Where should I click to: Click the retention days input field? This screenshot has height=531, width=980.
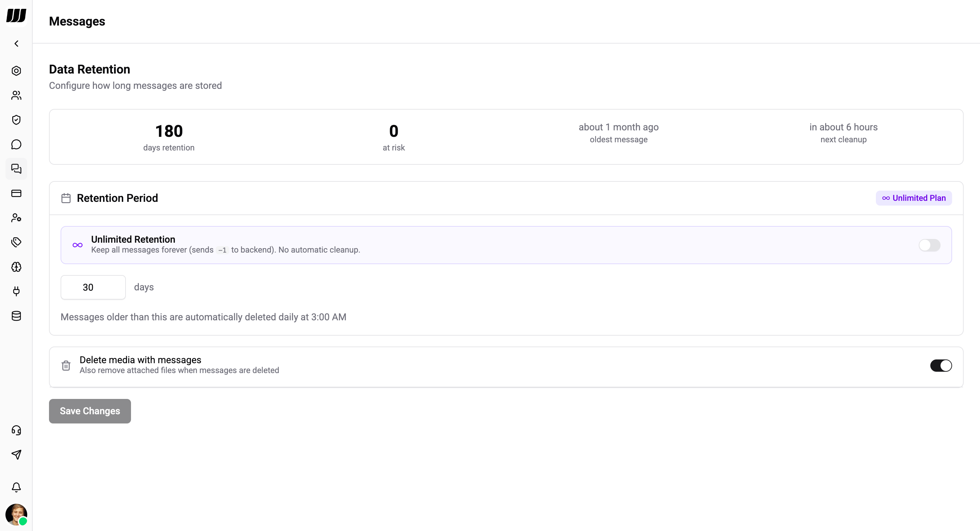coord(93,287)
